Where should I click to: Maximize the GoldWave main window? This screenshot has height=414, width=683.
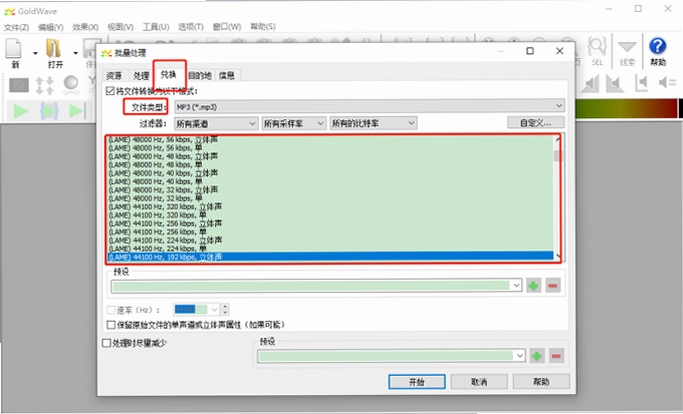point(638,9)
